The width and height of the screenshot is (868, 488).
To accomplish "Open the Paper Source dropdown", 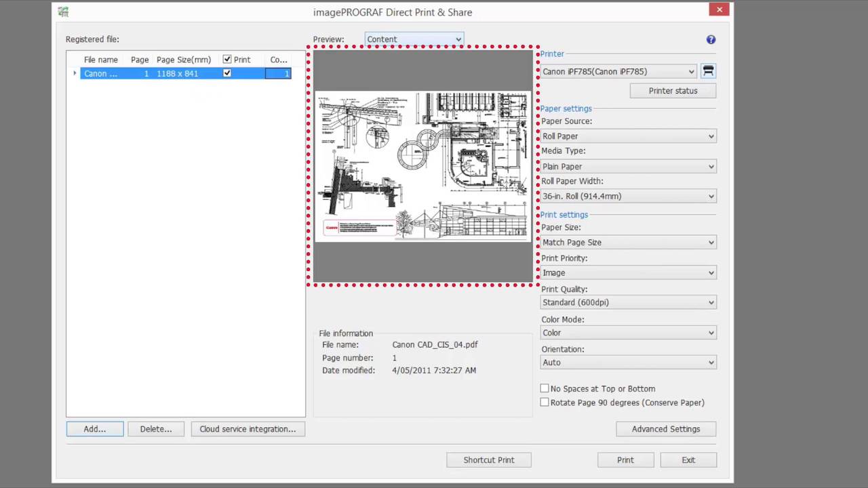I will click(x=628, y=136).
